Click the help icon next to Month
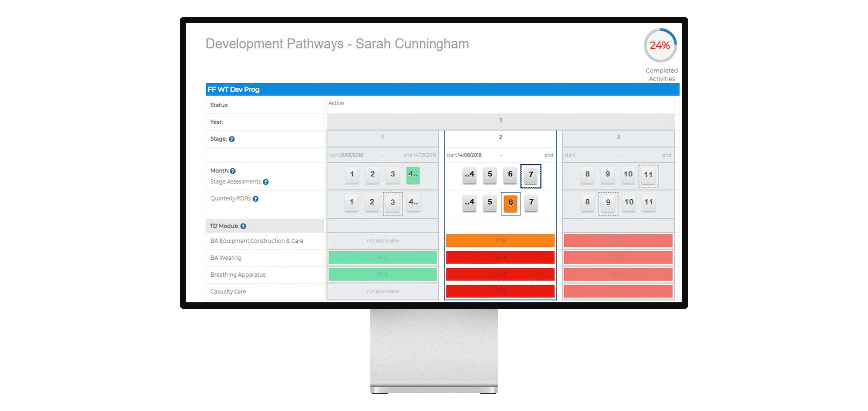Image resolution: width=868 pixels, height=411 pixels. (x=232, y=171)
